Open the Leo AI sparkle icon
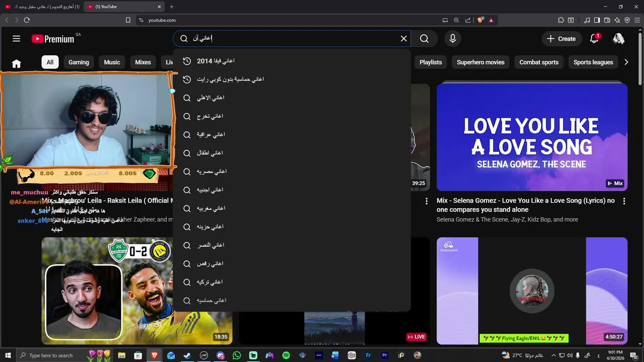The image size is (644, 362). [617, 20]
